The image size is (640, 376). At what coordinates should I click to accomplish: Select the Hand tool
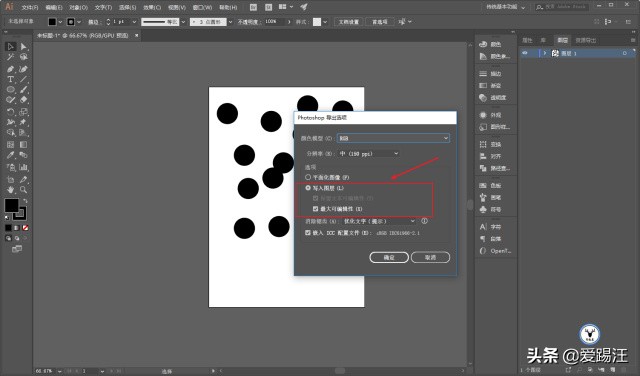pyautogui.click(x=11, y=190)
